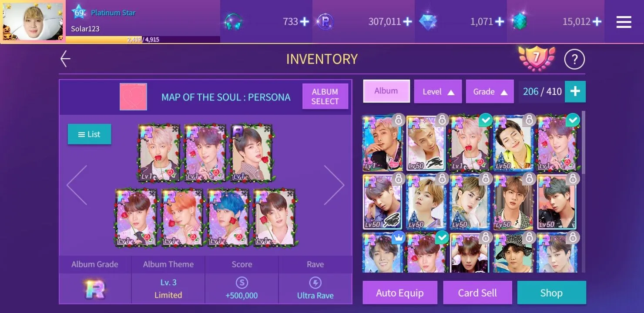Open the ALBUM SELECT chooser
This screenshot has height=313, width=644.
tap(325, 96)
